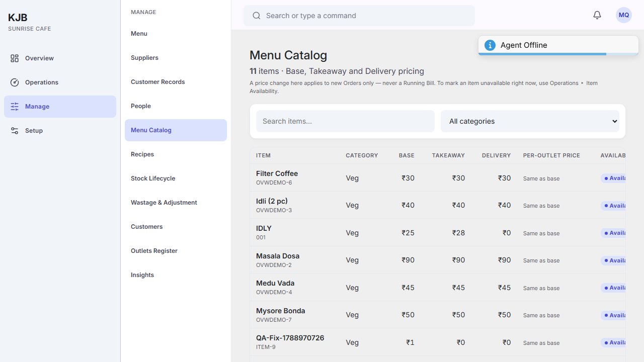Click QA-Fix-1788970726 base price ₹1
The image size is (644, 362).
pos(411,342)
